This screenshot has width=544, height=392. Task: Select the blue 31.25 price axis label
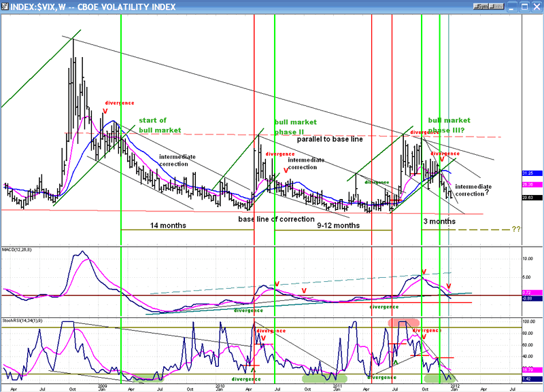(x=527, y=172)
